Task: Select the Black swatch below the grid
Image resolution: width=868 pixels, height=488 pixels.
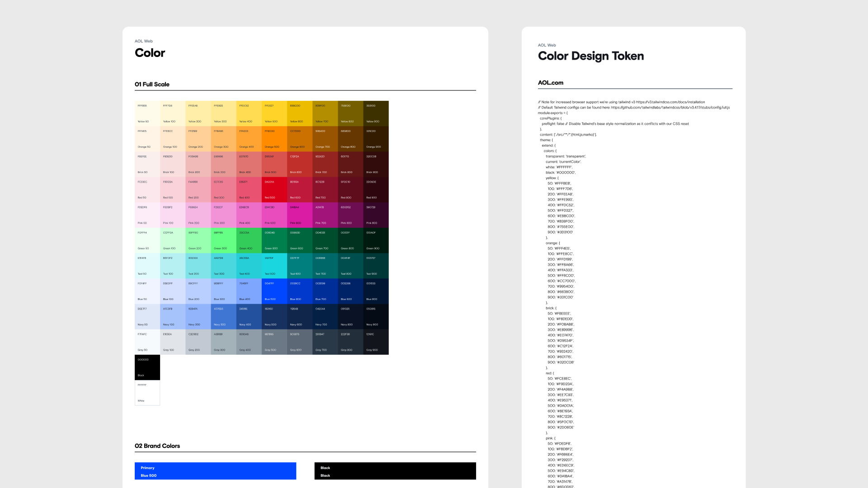Action: point(147,367)
